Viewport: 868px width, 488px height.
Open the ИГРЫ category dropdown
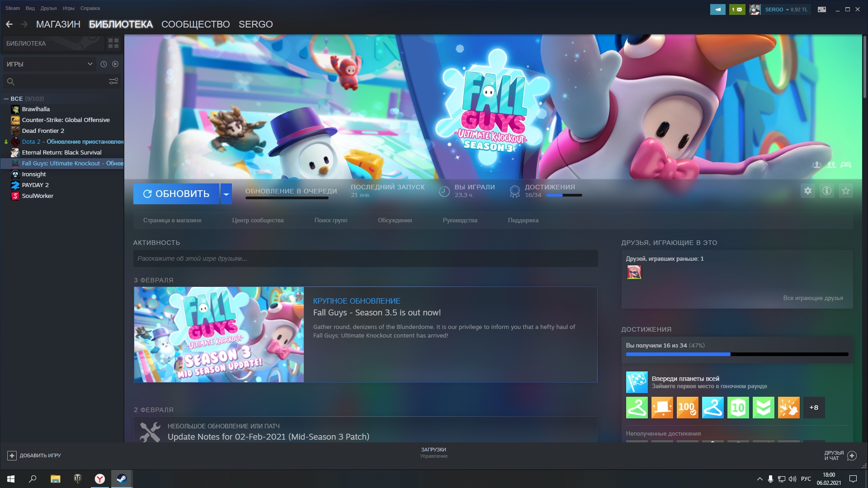[x=50, y=64]
